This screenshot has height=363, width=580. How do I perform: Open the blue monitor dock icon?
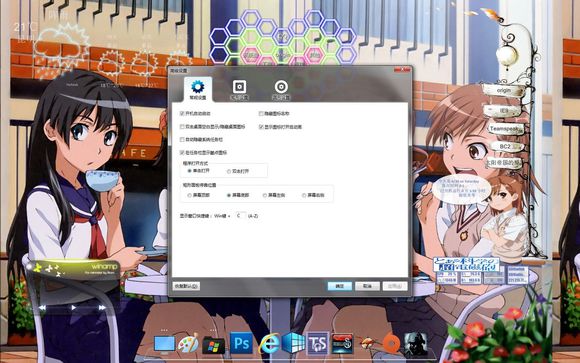tap(164, 344)
